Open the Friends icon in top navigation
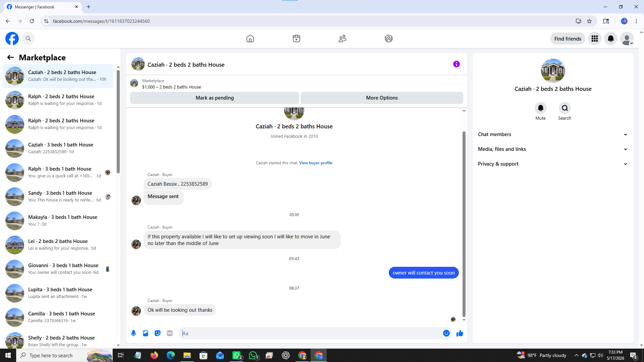The image size is (644, 362). [342, 39]
